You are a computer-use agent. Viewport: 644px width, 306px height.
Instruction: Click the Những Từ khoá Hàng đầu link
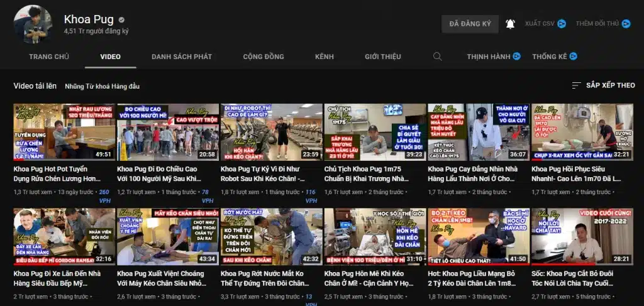pyautogui.click(x=103, y=86)
